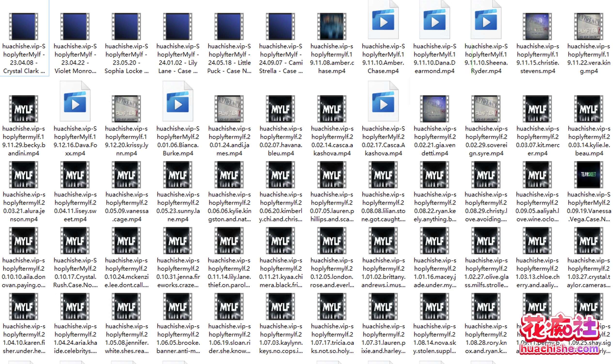Screen dimensions: 615x364
Task: Click the 19.11.29.becky.bandini.mp4 MYLF thumbnail
Action: [x=24, y=109]
